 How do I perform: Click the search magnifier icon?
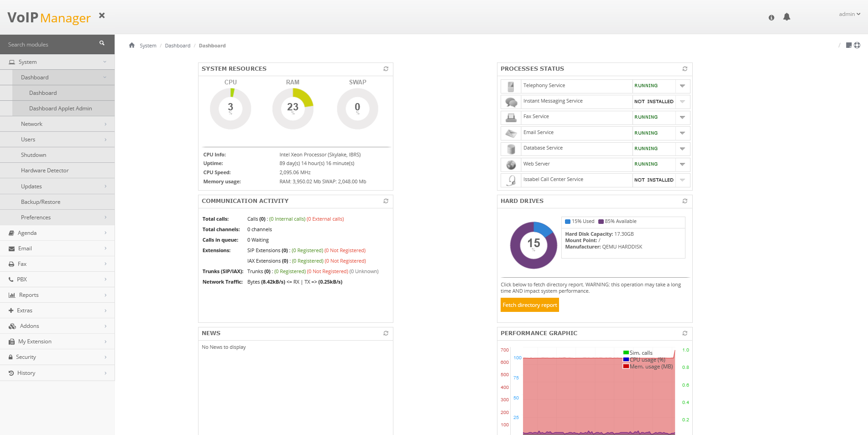coord(102,43)
